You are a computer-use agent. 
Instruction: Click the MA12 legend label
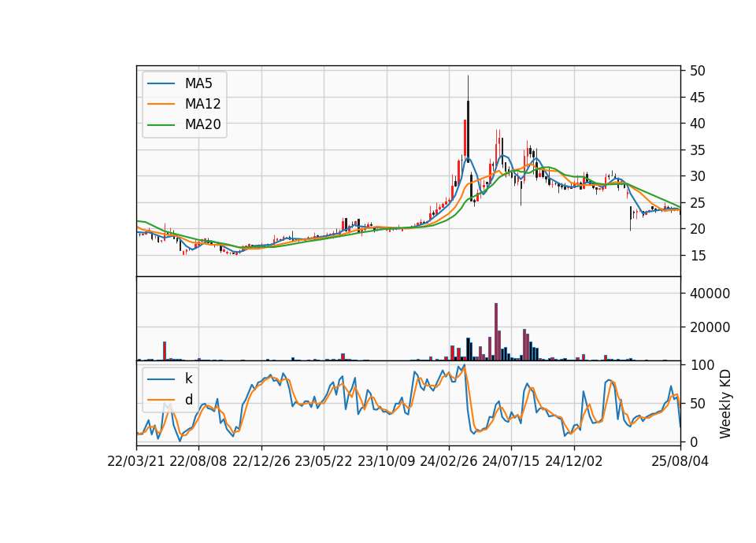click(202, 104)
